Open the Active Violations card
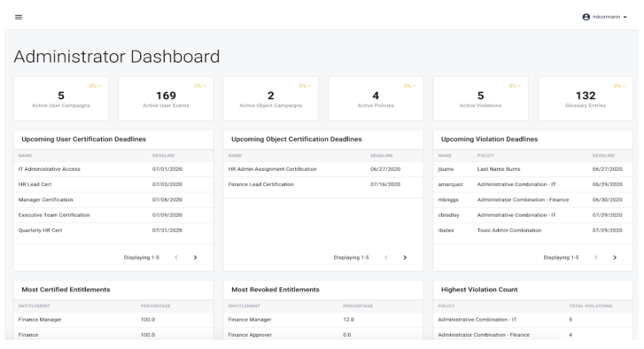 [x=480, y=98]
